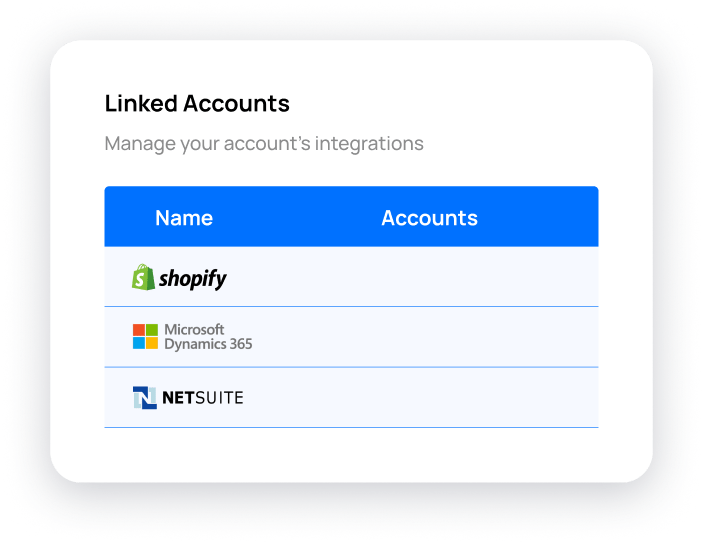Click the Accounts column header

(x=429, y=218)
